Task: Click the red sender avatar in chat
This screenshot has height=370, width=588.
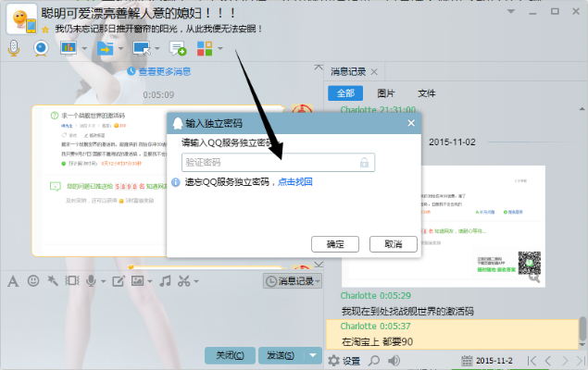Action: (x=302, y=110)
